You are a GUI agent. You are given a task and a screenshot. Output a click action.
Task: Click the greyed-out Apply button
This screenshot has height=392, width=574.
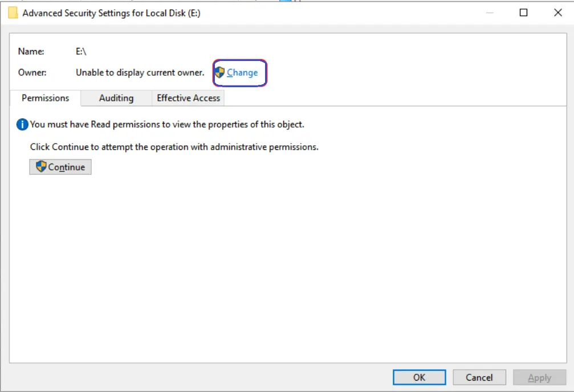(539, 377)
